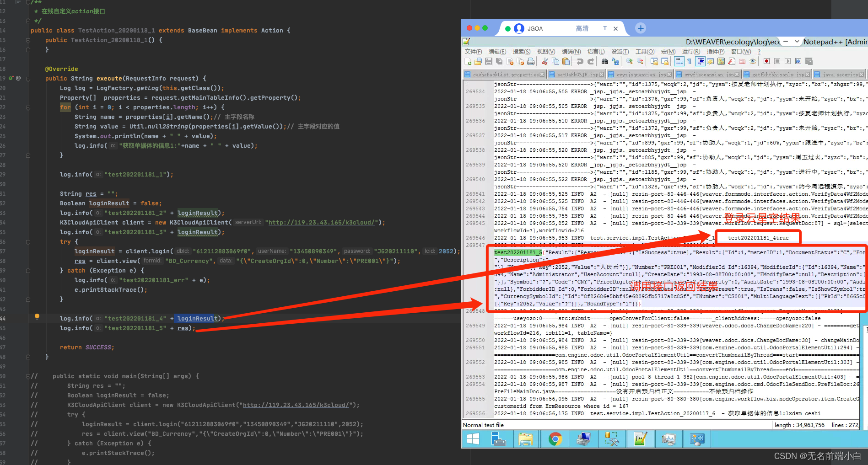
Task: Open Chrome from the remote taskbar
Action: (555, 439)
